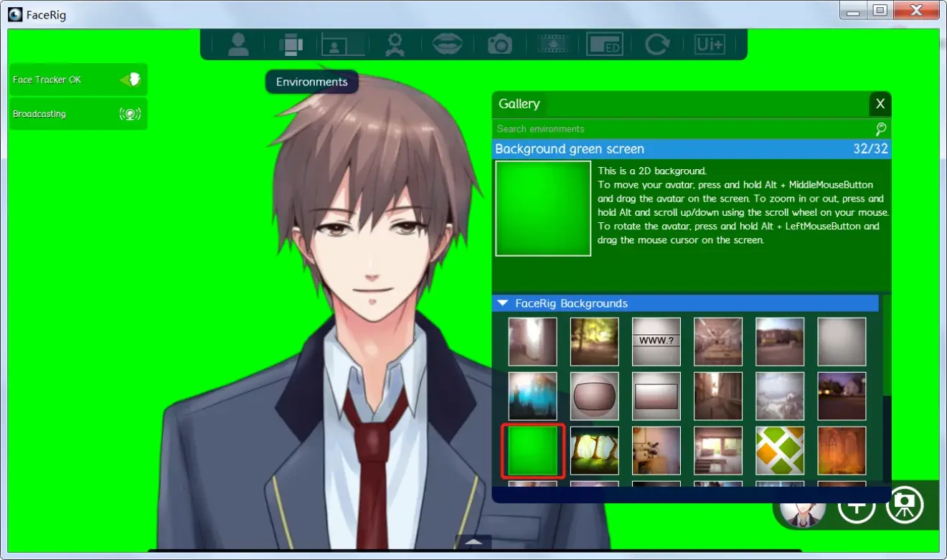
Task: Open the Avatars gallery person icon
Action: (237, 45)
